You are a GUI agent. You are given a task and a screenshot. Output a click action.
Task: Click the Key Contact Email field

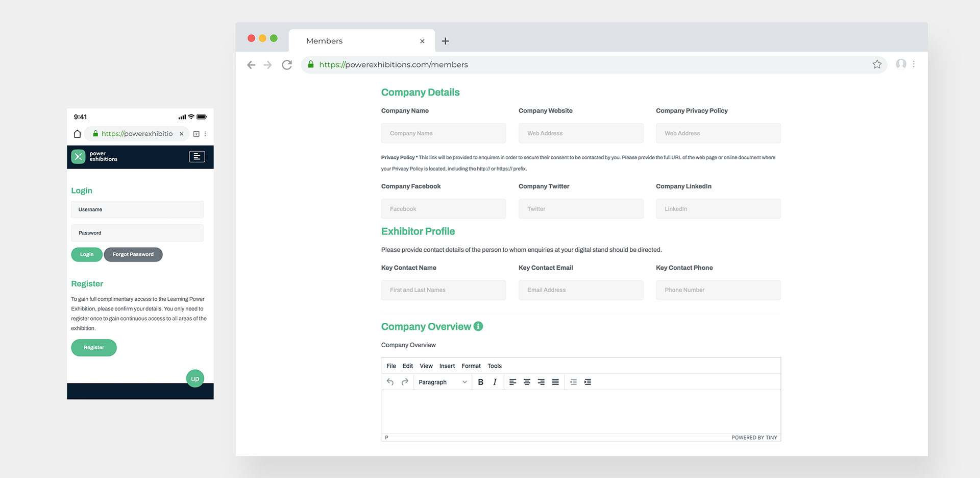(x=581, y=290)
